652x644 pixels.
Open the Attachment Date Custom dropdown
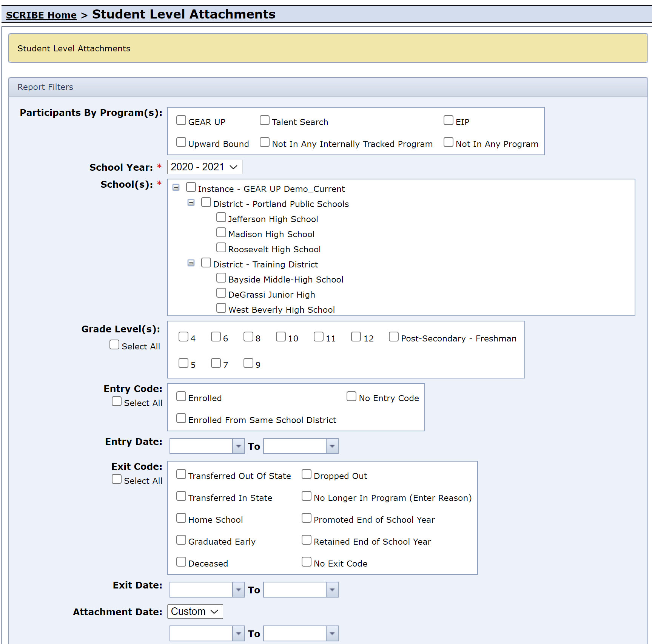[195, 612]
